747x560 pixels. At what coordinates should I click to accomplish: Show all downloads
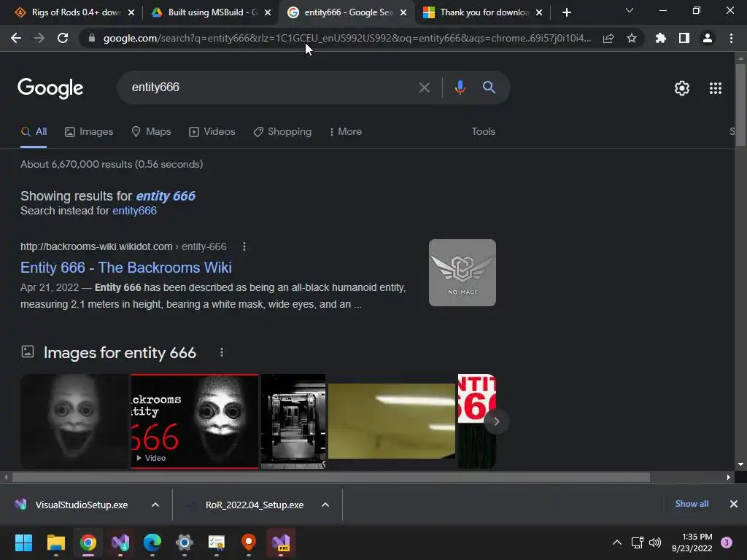692,504
